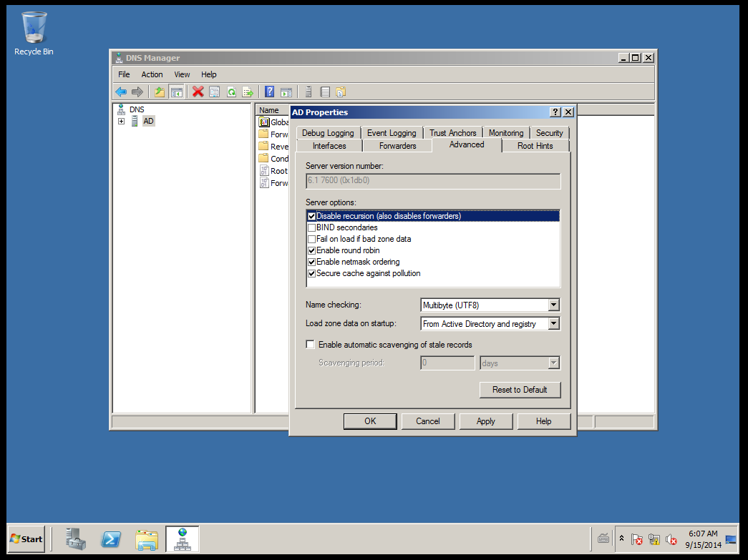
Task: Toggle the Show/Hide Action Pane icon
Action: click(286, 92)
